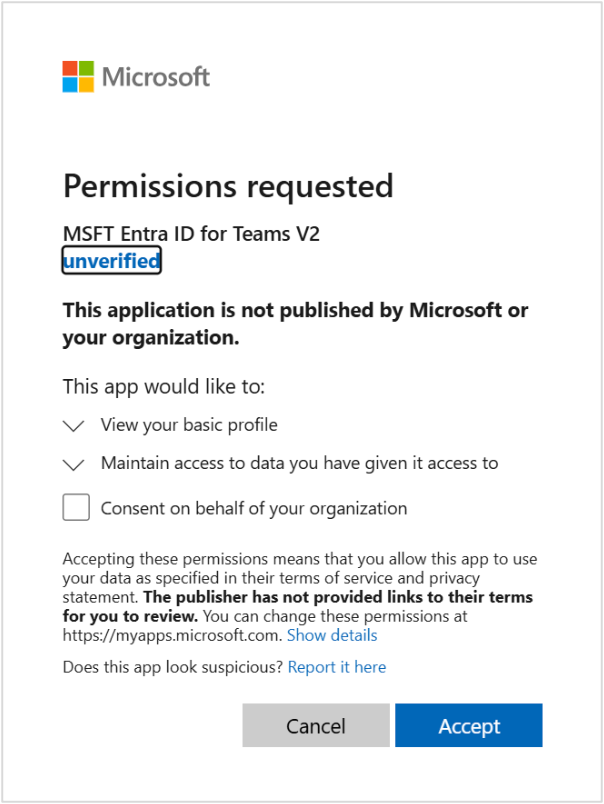Expand the Maintain access to data chevron
Image resolution: width=604 pixels, height=804 pixels.
pos(74,464)
